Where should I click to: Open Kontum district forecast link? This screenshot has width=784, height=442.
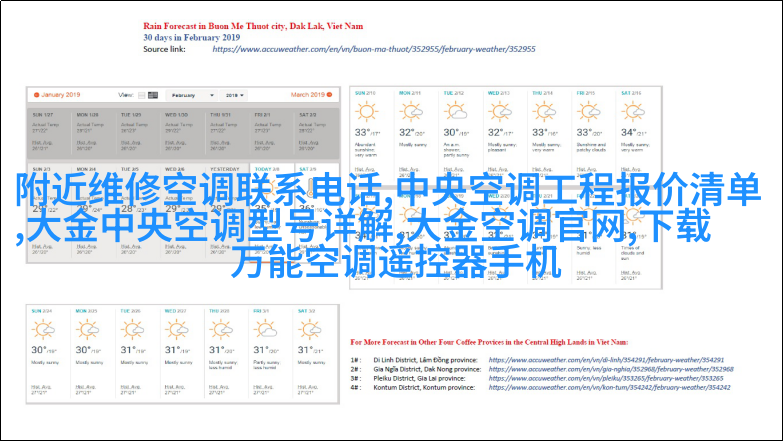(x=609, y=388)
